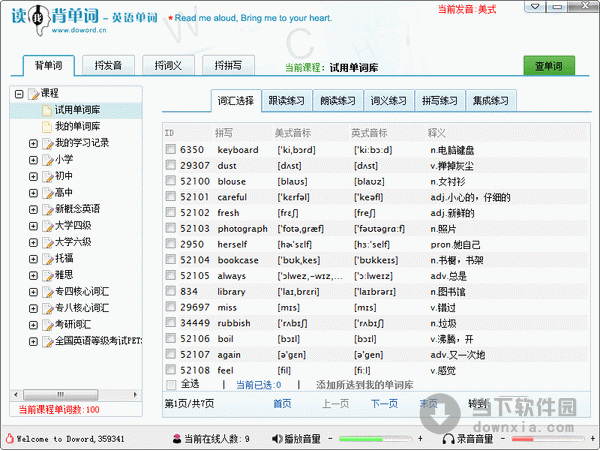
Task: Go to 下一页 next page link
Action: point(385,404)
